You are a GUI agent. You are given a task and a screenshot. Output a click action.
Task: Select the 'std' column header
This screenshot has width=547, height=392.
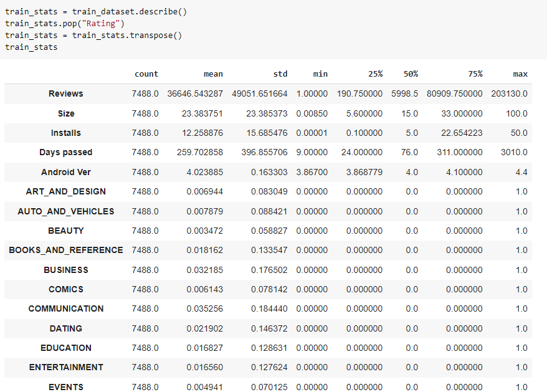click(x=280, y=74)
